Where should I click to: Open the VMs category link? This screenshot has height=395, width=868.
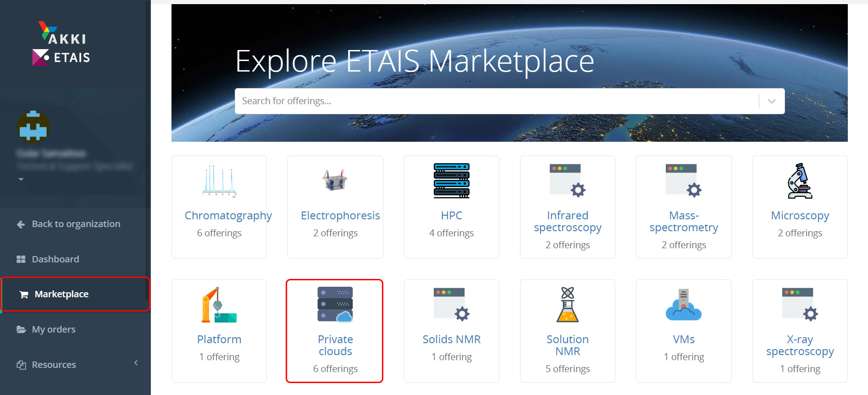click(x=684, y=339)
